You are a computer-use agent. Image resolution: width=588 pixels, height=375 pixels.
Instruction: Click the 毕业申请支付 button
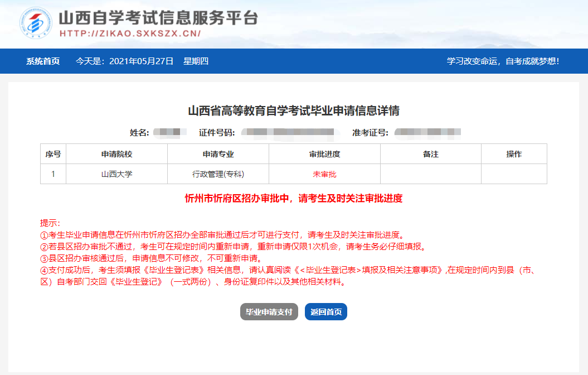[x=269, y=312]
